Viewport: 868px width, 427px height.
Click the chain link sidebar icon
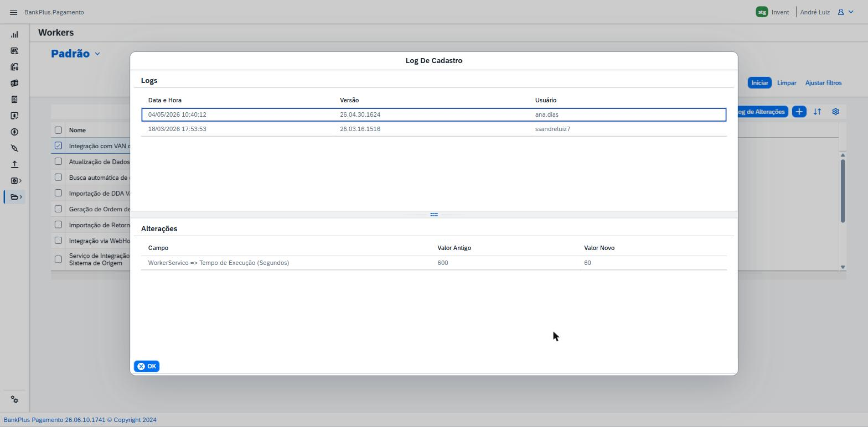tap(14, 148)
